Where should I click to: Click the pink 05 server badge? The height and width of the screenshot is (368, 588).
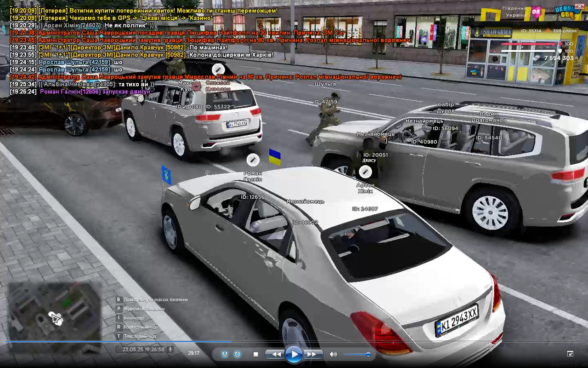click(x=536, y=12)
